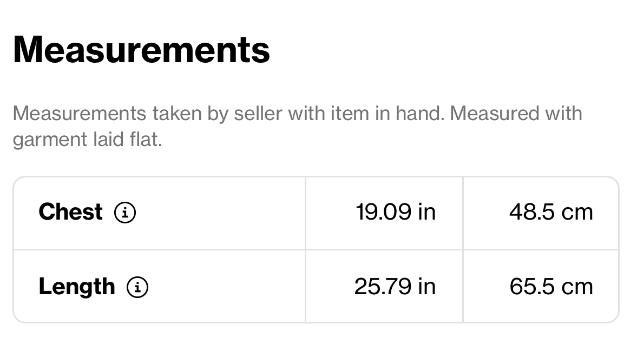
Task: Click the 19.09 in chest value
Action: [396, 211]
